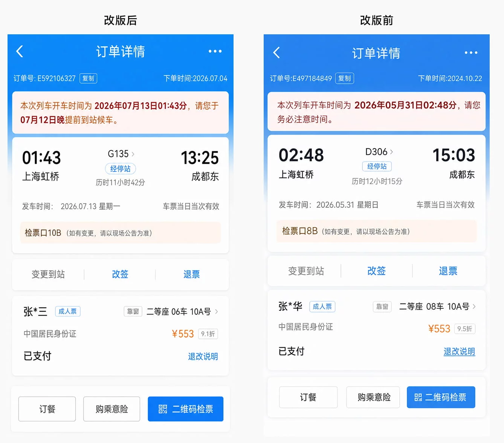Tap 退票 in the 改版后 screen
The width and height of the screenshot is (504, 443).
point(191,274)
